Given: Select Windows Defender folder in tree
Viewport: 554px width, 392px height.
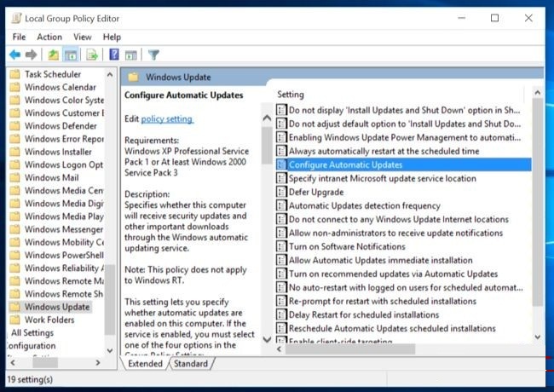Looking at the screenshot, I should tap(60, 126).
